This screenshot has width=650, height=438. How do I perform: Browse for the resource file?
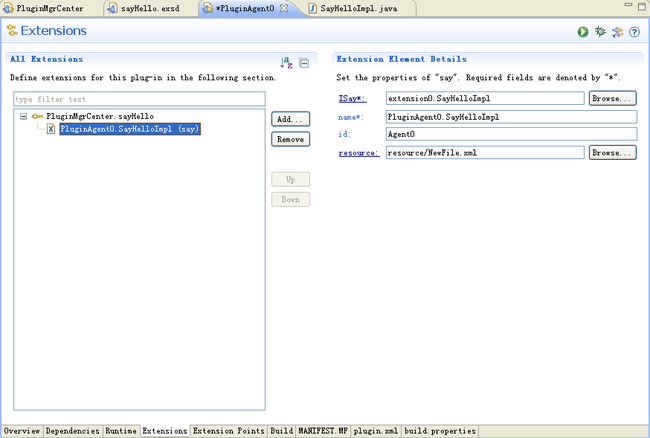612,153
